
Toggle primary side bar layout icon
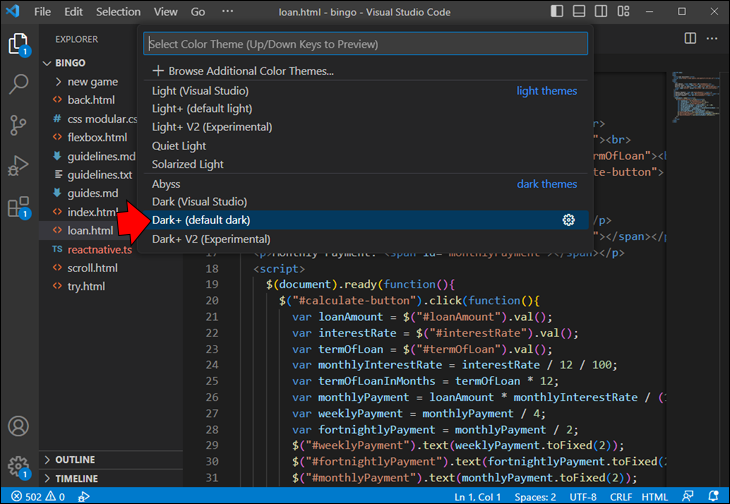pyautogui.click(x=557, y=11)
